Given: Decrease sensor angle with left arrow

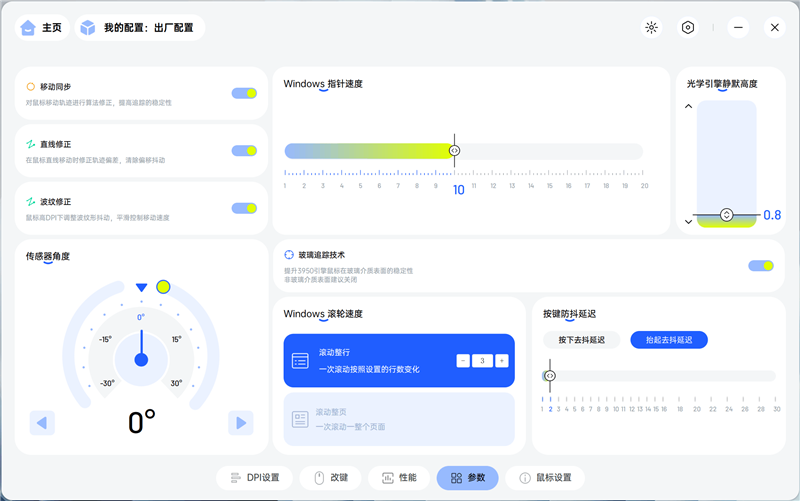Looking at the screenshot, I should pyautogui.click(x=42, y=423).
